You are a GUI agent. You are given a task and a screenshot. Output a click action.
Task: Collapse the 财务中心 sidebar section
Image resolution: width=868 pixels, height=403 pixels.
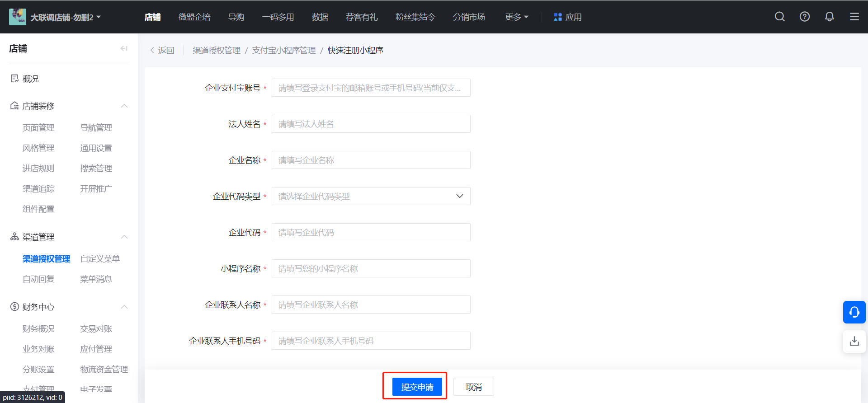pos(124,307)
